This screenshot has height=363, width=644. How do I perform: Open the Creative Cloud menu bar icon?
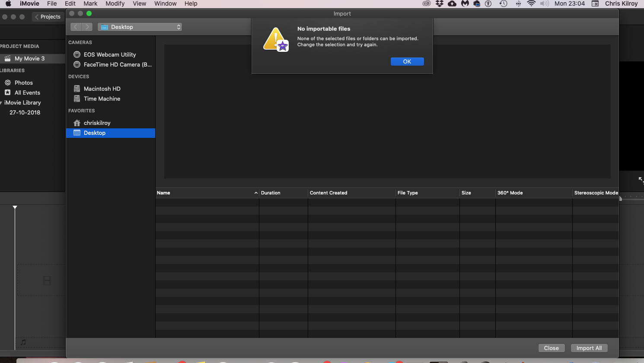[x=427, y=3]
